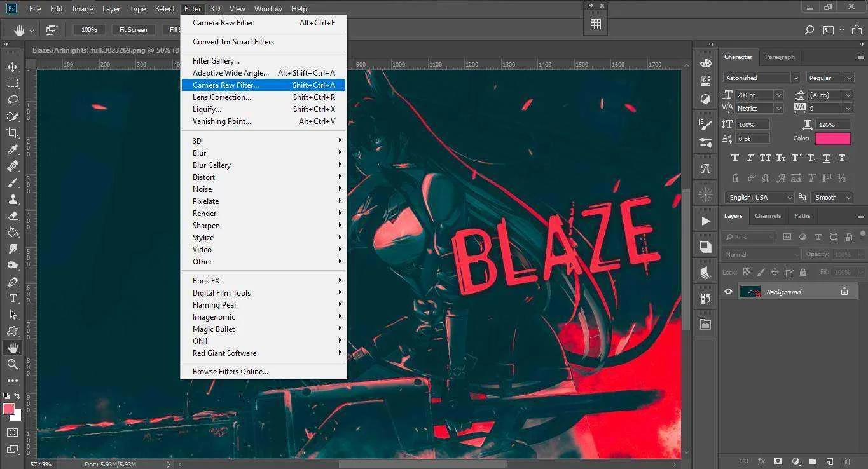868x469 pixels.
Task: Select the Hand tool in the toolbar
Action: (x=13, y=348)
